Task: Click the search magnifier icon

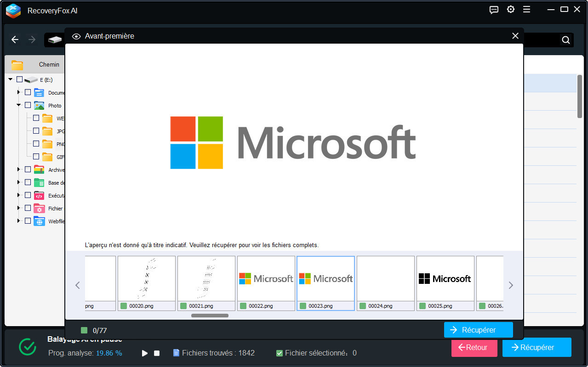Action: point(566,40)
